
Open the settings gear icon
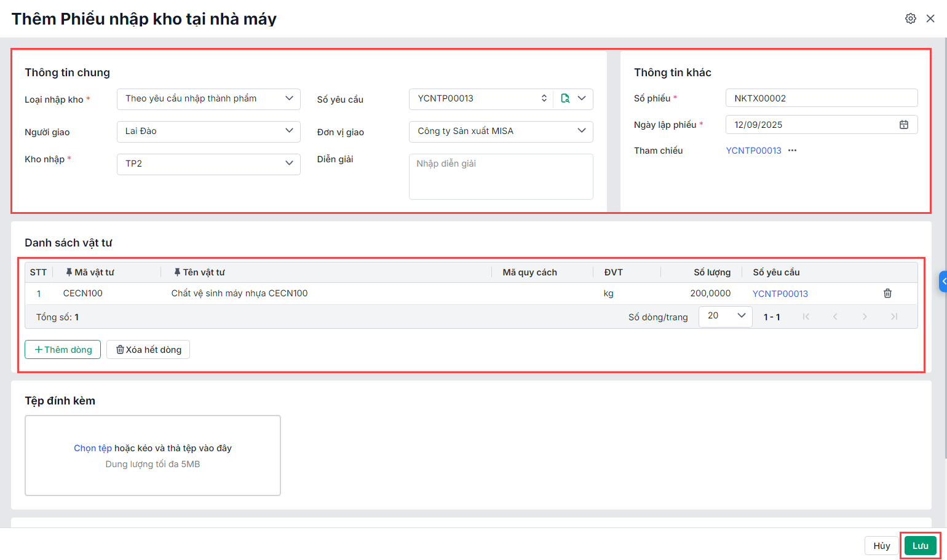(911, 18)
